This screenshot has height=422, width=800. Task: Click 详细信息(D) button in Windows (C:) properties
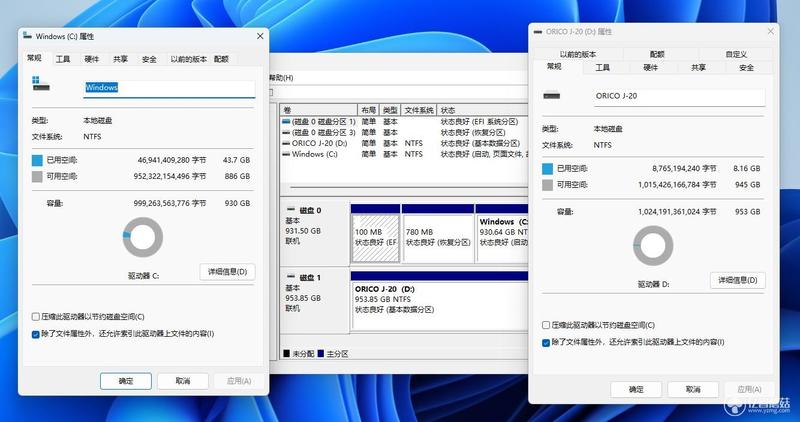point(227,272)
